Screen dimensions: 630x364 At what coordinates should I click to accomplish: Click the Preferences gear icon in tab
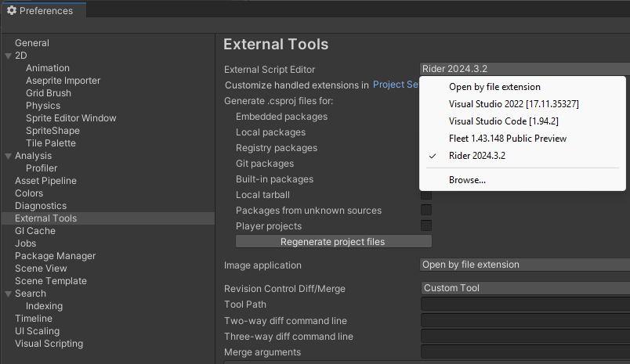[x=12, y=10]
